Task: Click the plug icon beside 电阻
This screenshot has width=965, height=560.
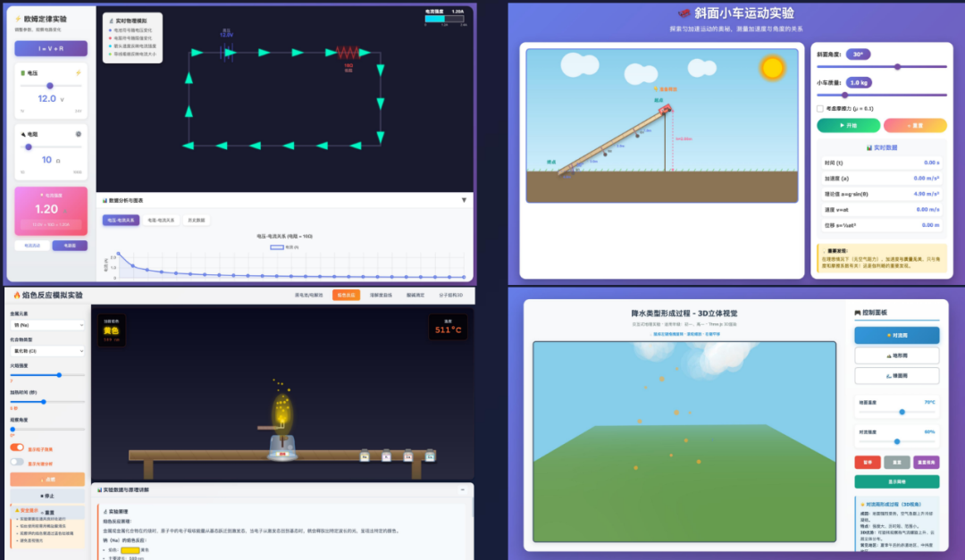Action: (22, 134)
